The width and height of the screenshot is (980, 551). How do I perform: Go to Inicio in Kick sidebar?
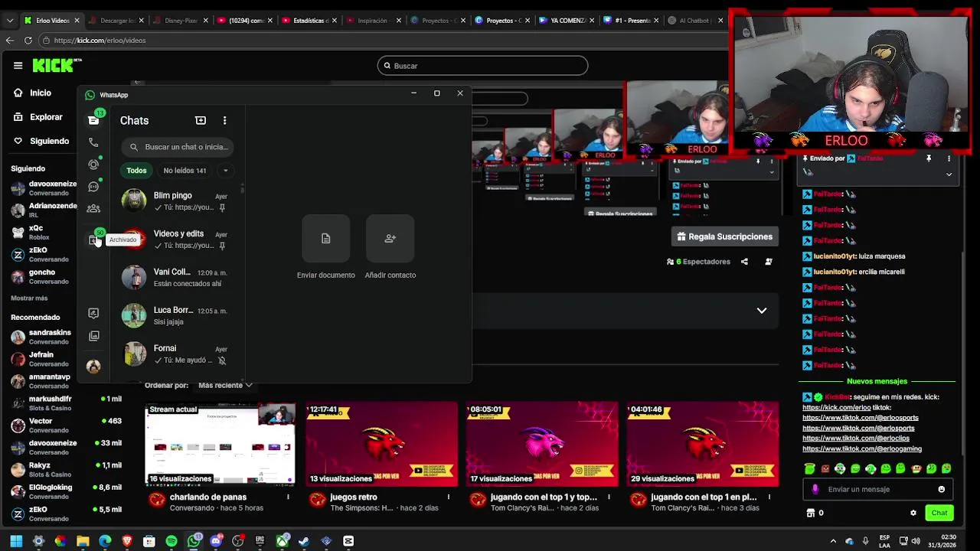coord(32,93)
